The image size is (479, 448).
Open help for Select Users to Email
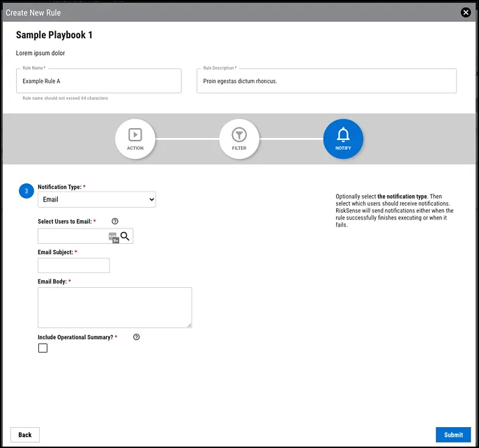(115, 222)
